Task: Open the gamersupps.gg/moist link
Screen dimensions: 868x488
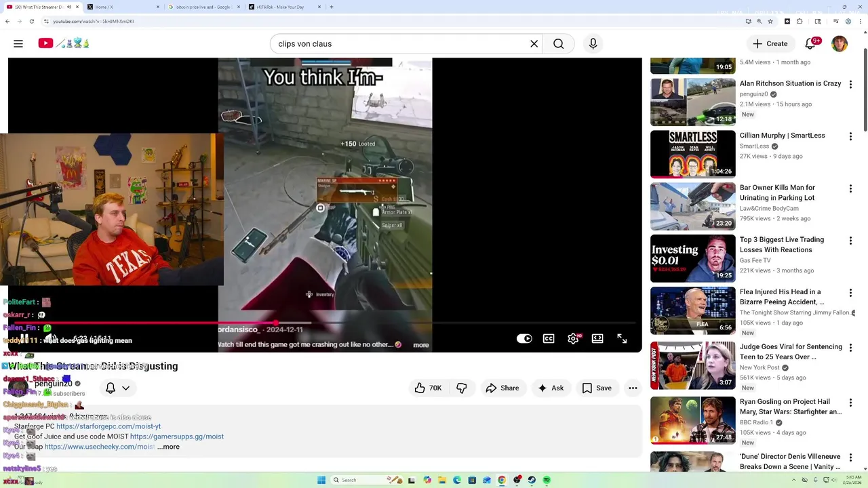Action: tap(177, 436)
